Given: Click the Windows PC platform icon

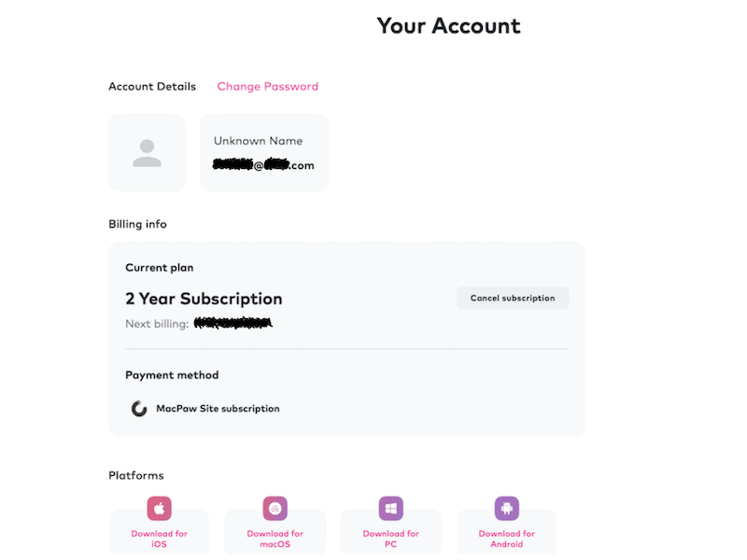Looking at the screenshot, I should [x=390, y=509].
